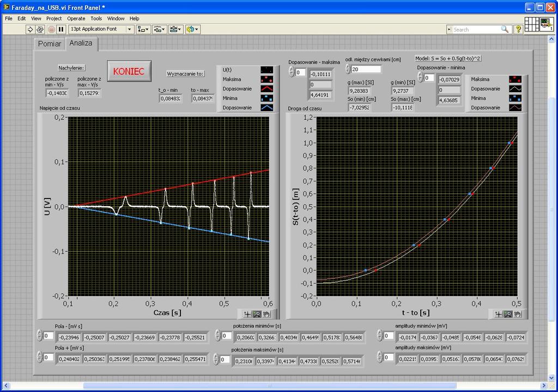Screen dimensions: 558x392
Task: Open the Align Objects toolbar menu
Action: pos(143,29)
